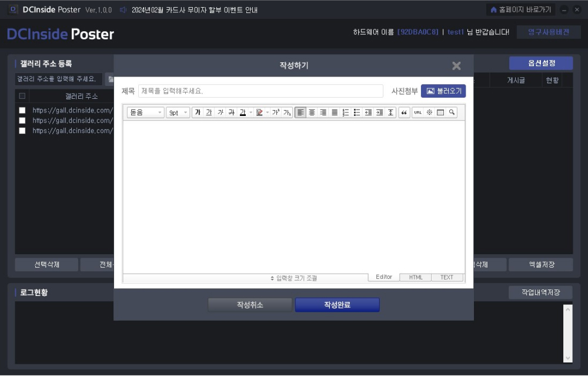Open find and replace magnifier tool
588x376 pixels.
(452, 112)
